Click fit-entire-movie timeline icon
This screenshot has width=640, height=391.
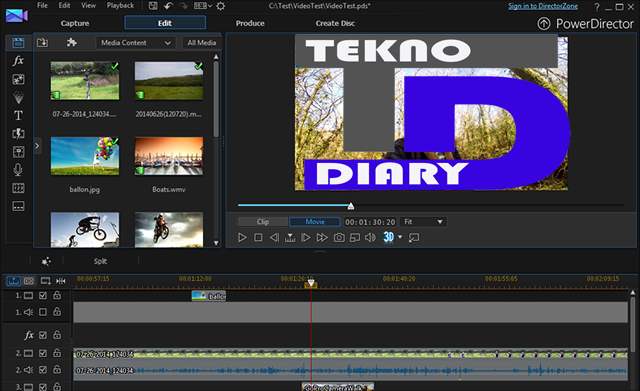point(61,281)
